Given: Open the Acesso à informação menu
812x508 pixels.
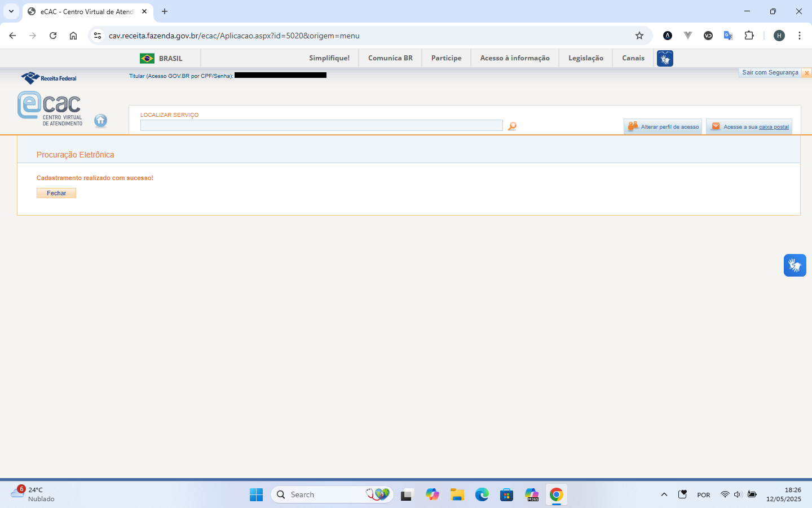Looking at the screenshot, I should click(514, 58).
